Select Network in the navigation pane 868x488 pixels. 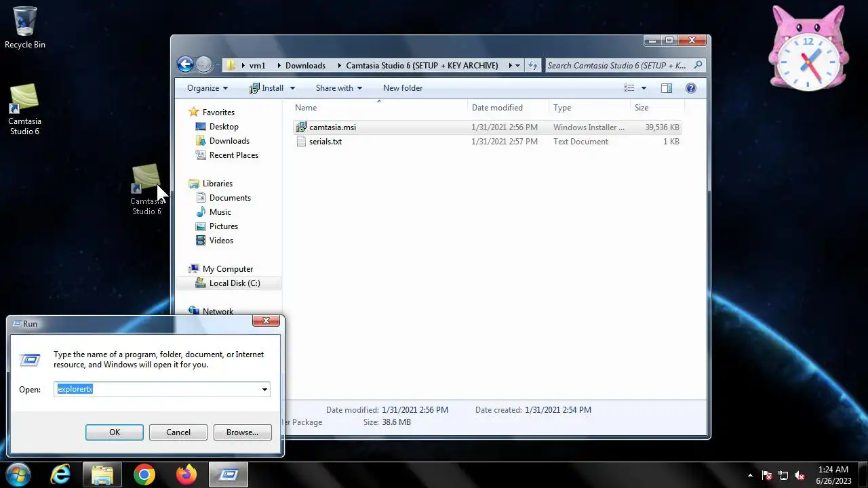coord(218,312)
